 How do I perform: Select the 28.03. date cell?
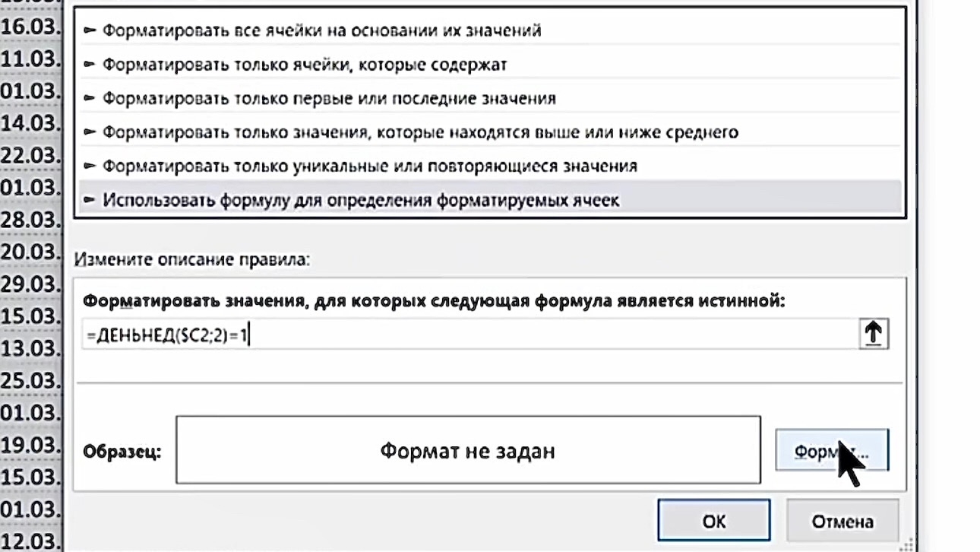30,220
